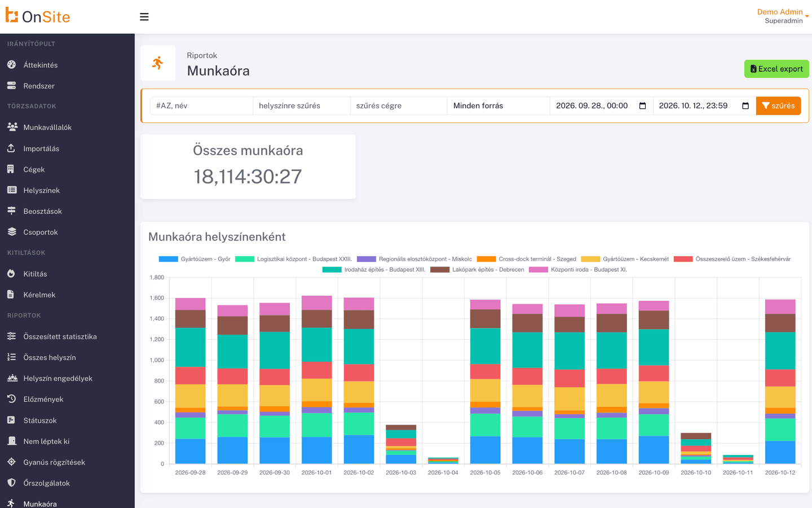Click the Összes helyszín list icon
Screen dimensions: 812x508
tap(11, 357)
